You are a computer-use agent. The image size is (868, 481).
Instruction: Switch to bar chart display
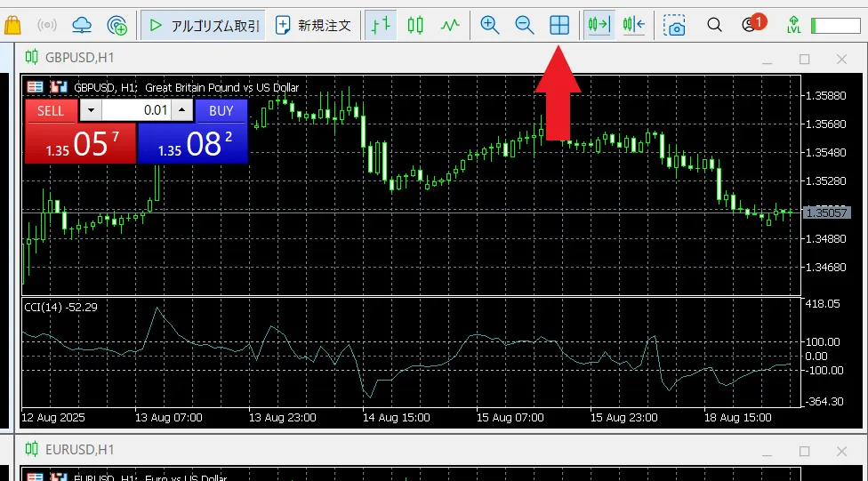point(381,26)
